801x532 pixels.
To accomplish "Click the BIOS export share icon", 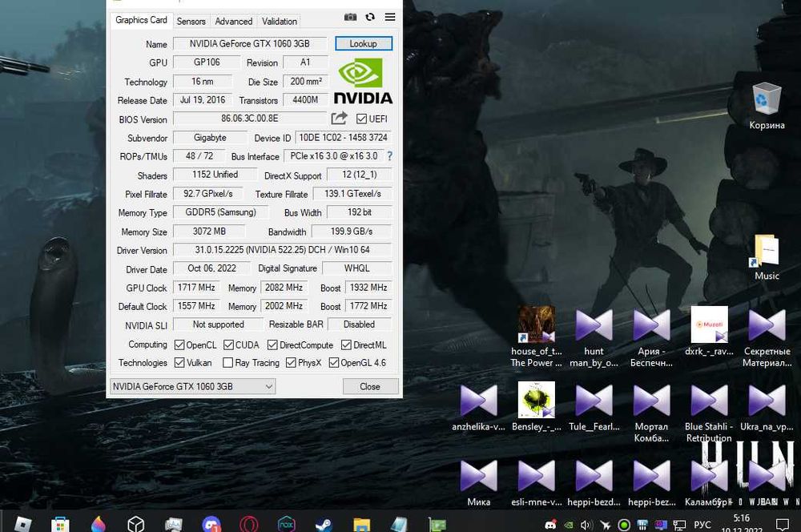I will (x=340, y=119).
